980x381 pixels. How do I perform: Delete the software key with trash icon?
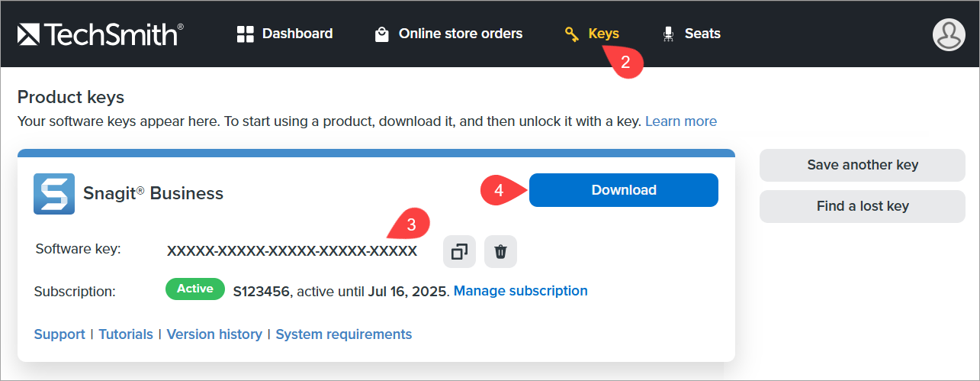[500, 252]
